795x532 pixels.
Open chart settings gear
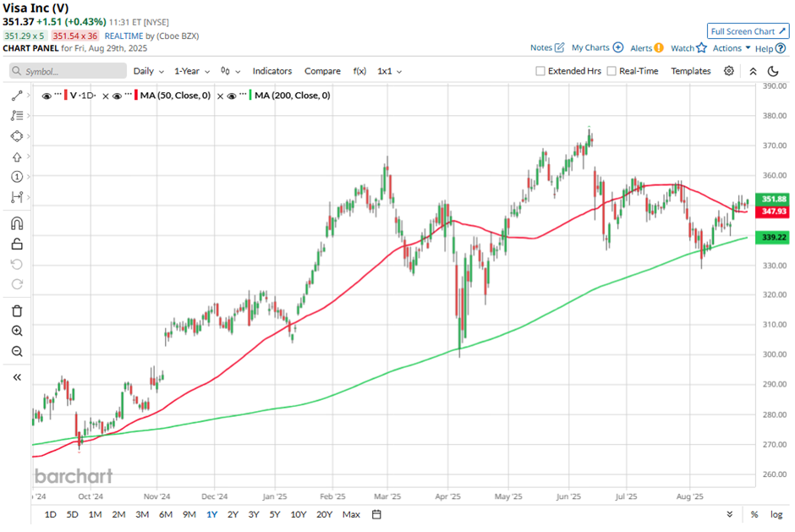pos(728,71)
